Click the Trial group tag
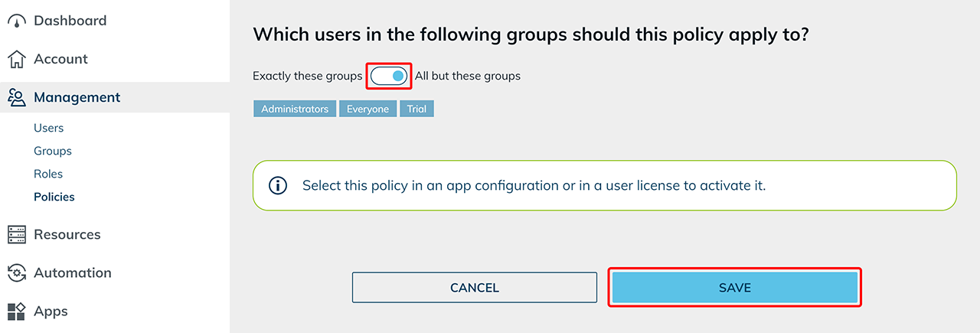This screenshot has width=980, height=333. [416, 109]
